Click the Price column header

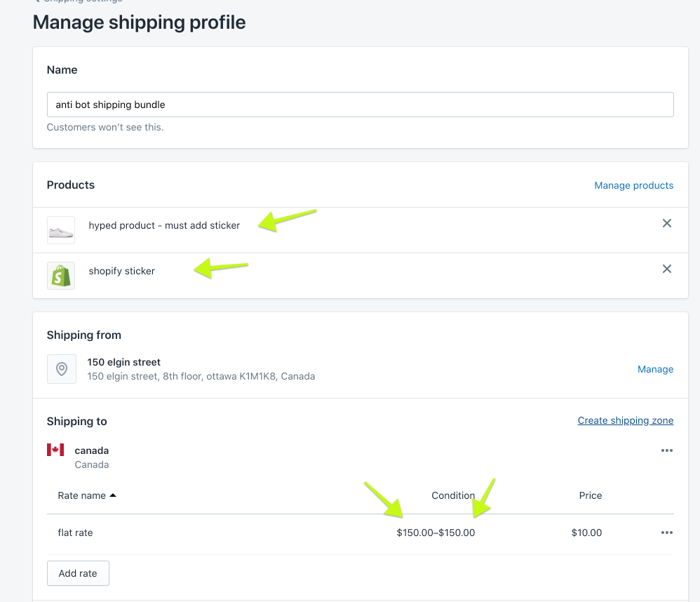[x=590, y=495]
